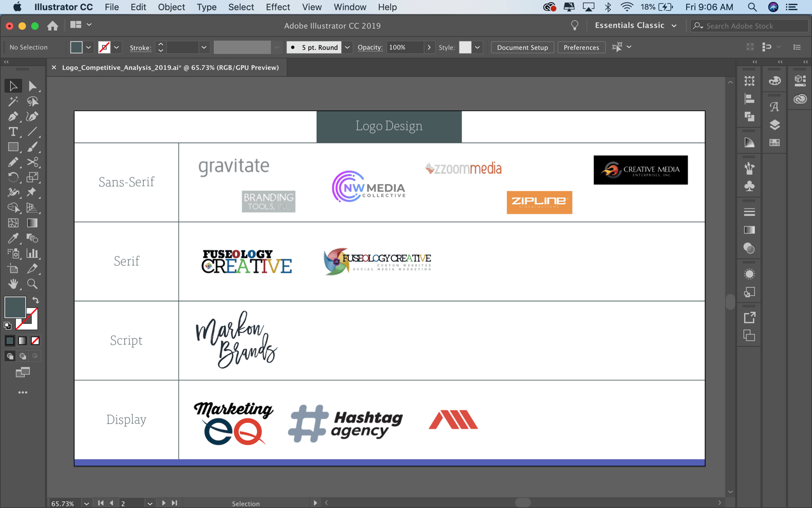The image size is (812, 508).
Task: Open the Type menu
Action: tap(206, 7)
